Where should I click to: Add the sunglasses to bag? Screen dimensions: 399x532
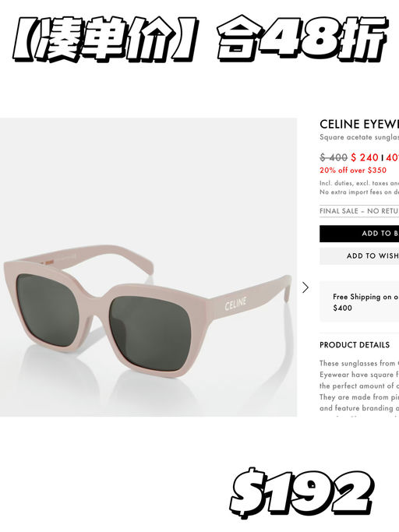click(x=359, y=234)
